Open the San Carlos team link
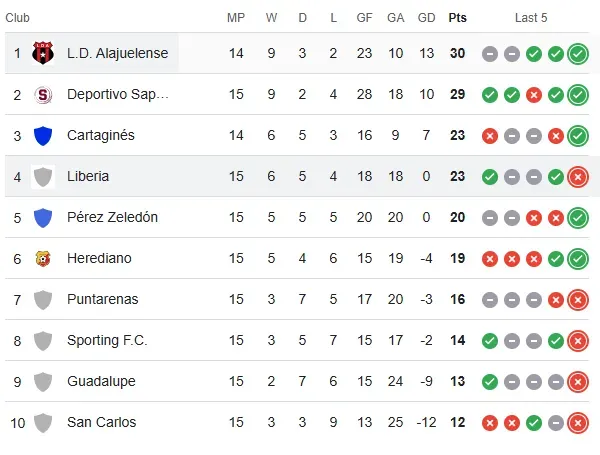 click(x=101, y=422)
